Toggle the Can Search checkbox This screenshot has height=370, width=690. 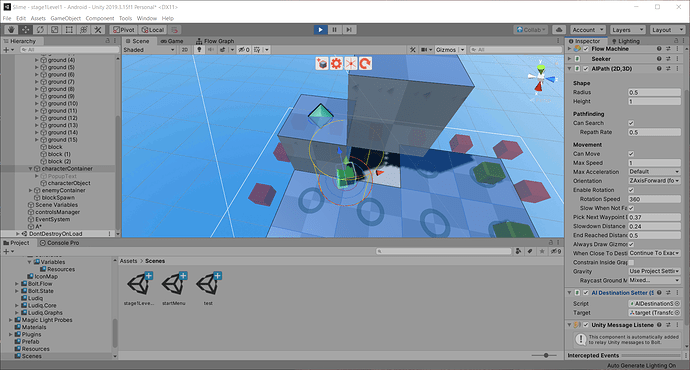point(631,123)
